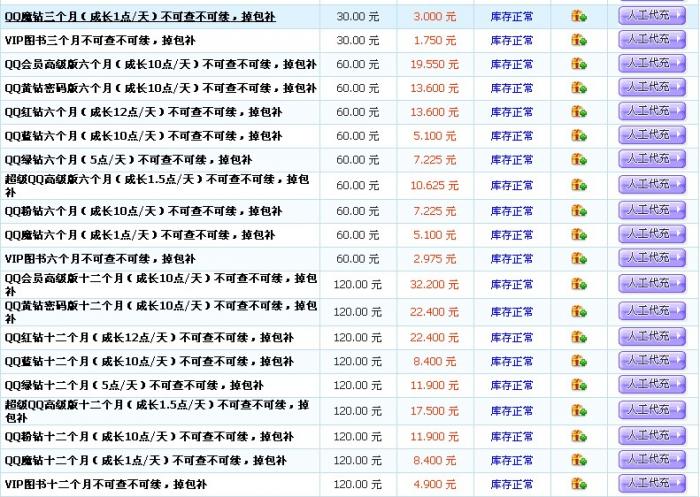700x497 pixels.
Task: Select the price 17.500 元
Action: click(x=434, y=411)
